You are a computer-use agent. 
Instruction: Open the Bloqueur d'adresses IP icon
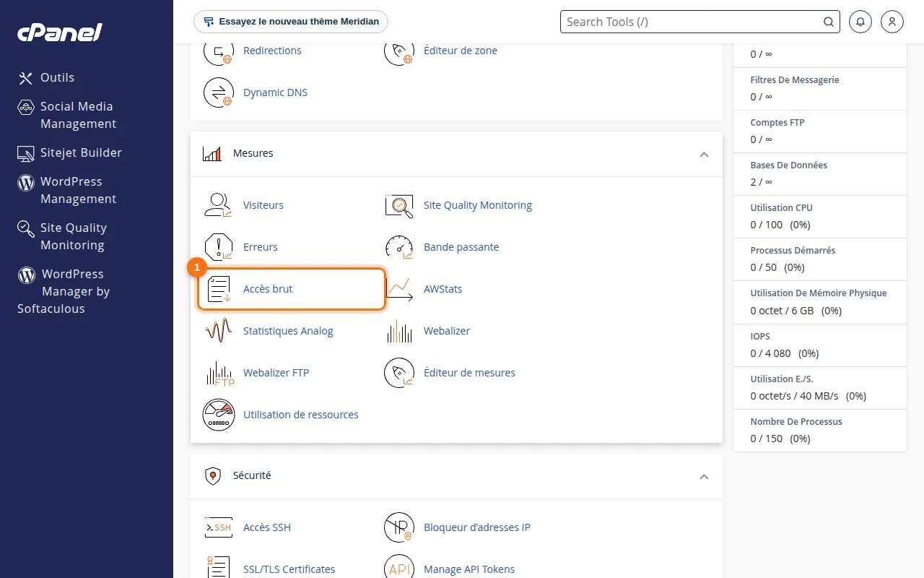tap(399, 527)
